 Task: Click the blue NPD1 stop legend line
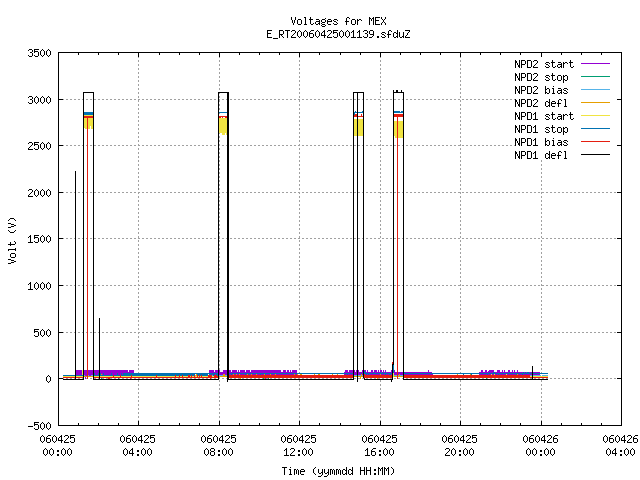coord(595,129)
